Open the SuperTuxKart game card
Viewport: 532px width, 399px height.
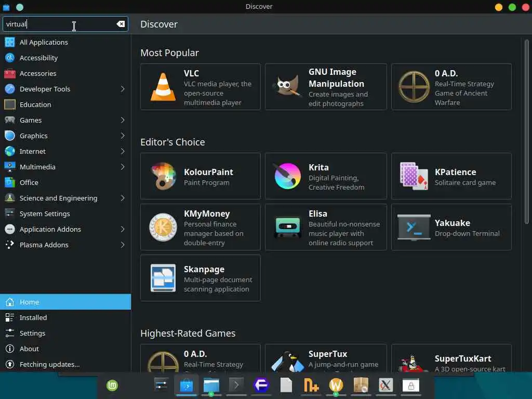(x=451, y=358)
